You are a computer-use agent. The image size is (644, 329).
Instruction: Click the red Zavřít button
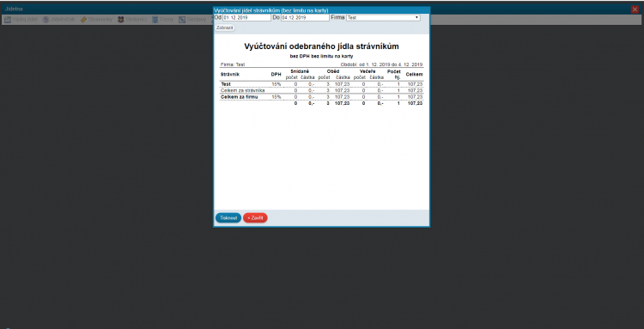255,217
